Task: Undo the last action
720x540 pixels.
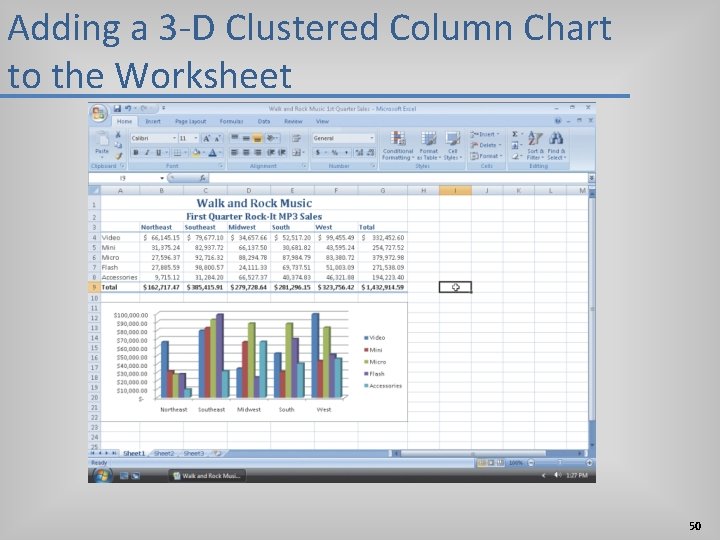Action: [128, 108]
